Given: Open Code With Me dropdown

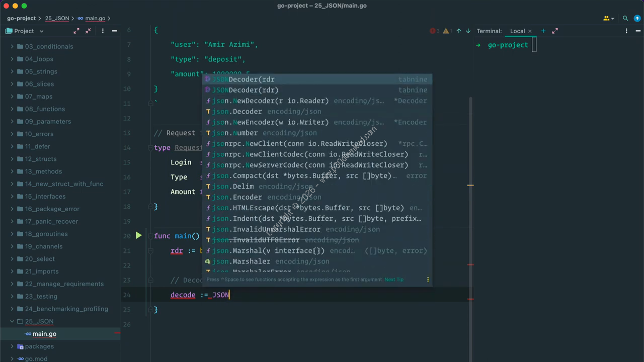Looking at the screenshot, I should pos(608,19).
